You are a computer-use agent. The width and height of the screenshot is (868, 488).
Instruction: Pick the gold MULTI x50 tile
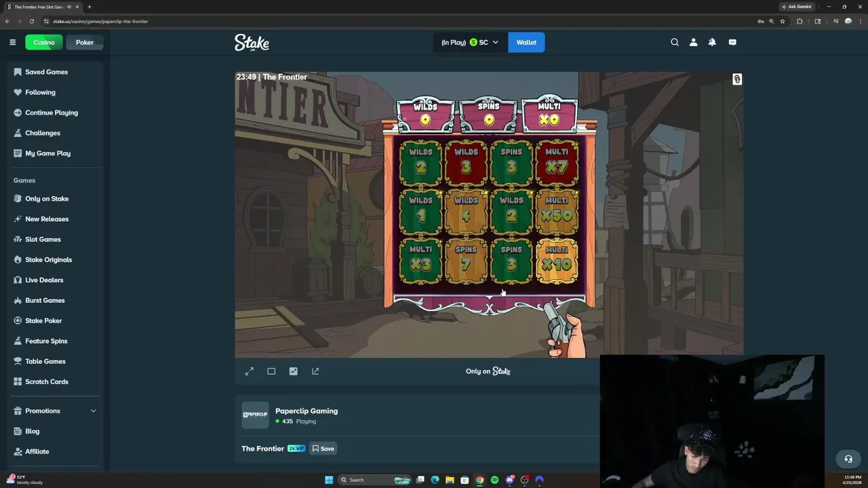click(x=557, y=211)
